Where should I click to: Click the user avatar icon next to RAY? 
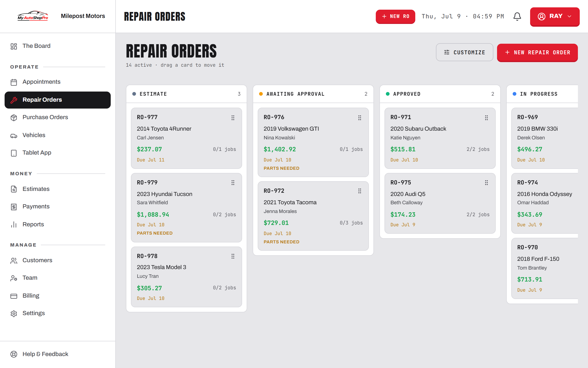pyautogui.click(x=541, y=16)
